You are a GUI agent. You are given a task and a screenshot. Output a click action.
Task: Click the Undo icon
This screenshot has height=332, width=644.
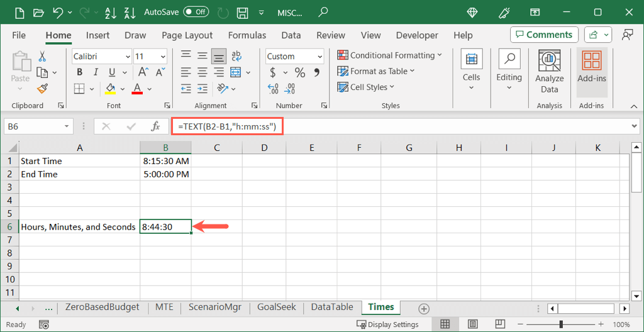[x=58, y=13]
